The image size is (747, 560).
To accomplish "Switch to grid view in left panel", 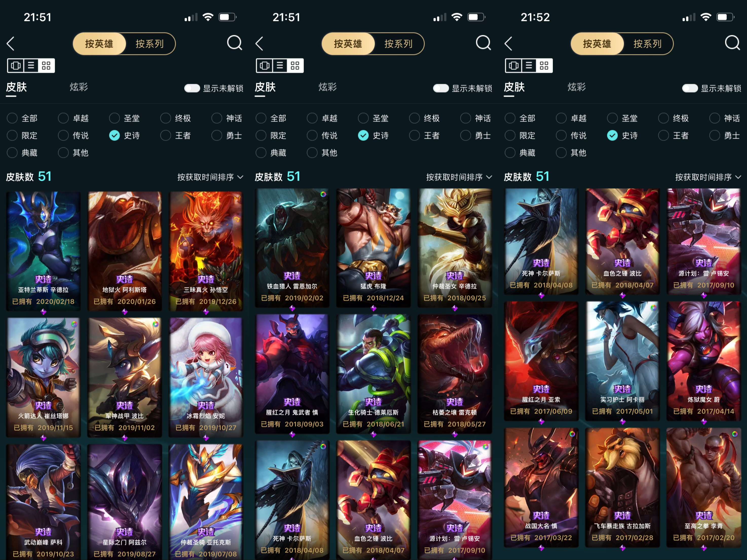I will pyautogui.click(x=46, y=66).
